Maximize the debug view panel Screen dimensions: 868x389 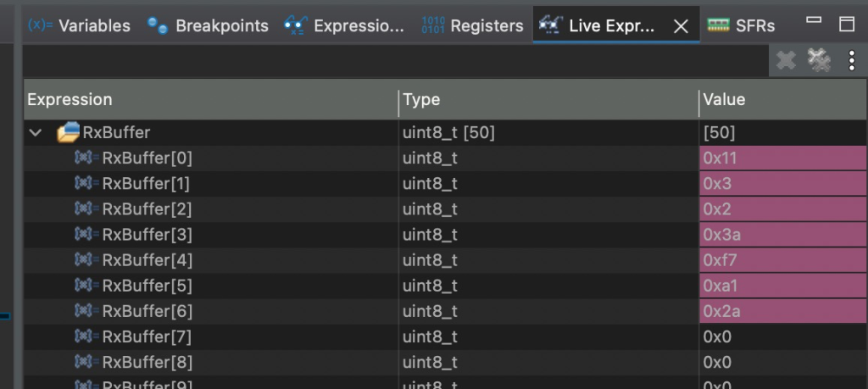click(846, 23)
